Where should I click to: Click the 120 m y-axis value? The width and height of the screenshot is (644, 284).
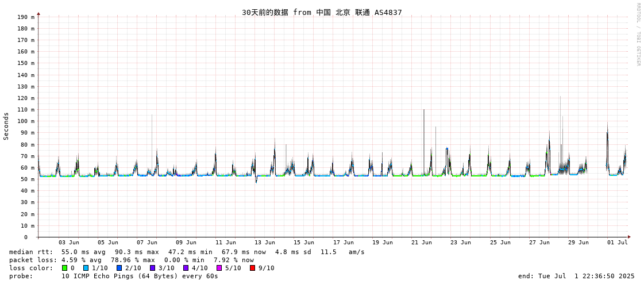click(x=26, y=98)
